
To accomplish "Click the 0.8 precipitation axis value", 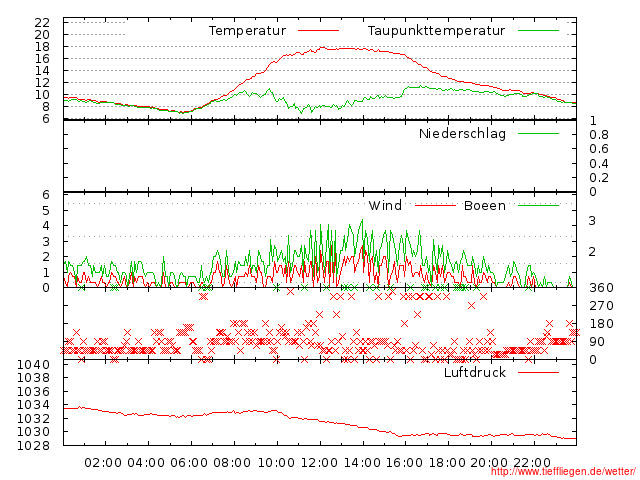I will 599,135.
